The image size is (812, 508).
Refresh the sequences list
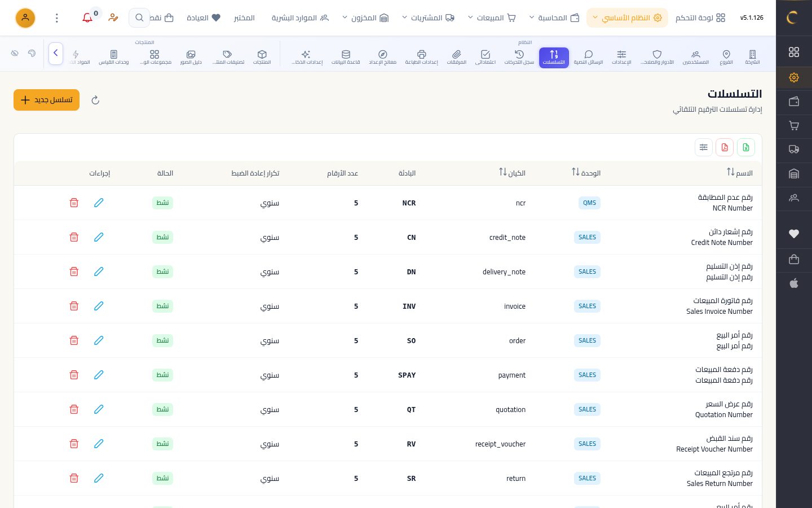point(95,100)
